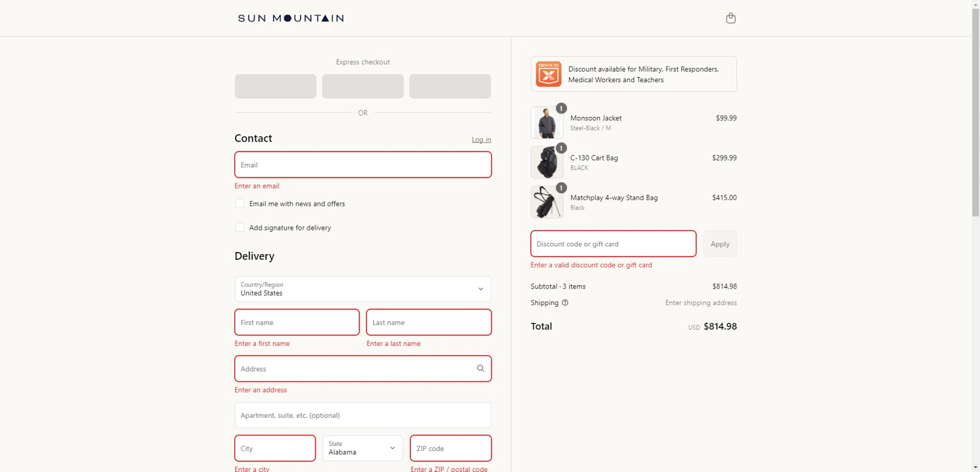Click the GovX ID discount logo
Image resolution: width=980 pixels, height=472 pixels.
click(549, 74)
